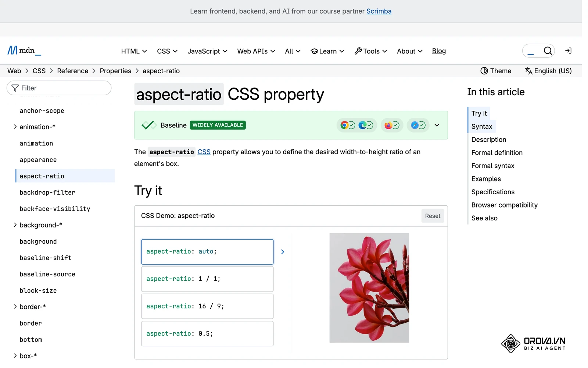
Task: Click the Firefox browser support badge
Action: (392, 125)
